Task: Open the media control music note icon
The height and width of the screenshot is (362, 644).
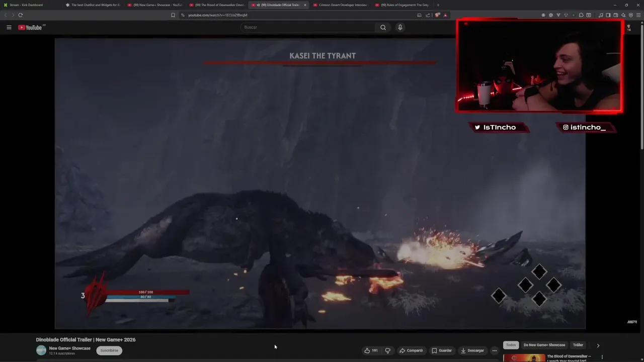Action: (601, 15)
